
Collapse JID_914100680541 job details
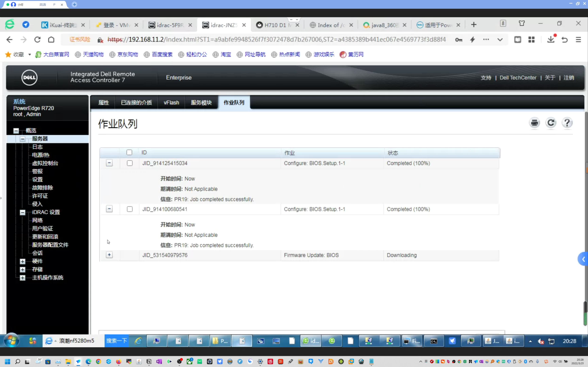point(109,209)
